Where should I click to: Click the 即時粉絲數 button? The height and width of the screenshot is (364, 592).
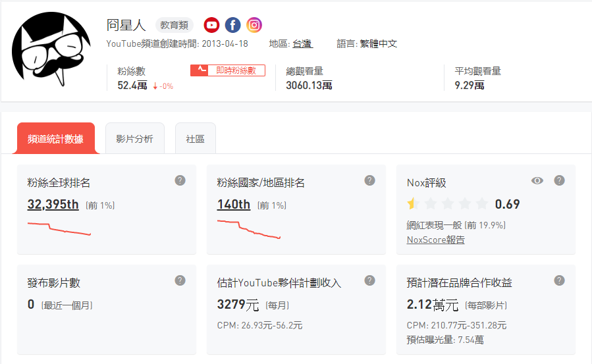coord(228,70)
